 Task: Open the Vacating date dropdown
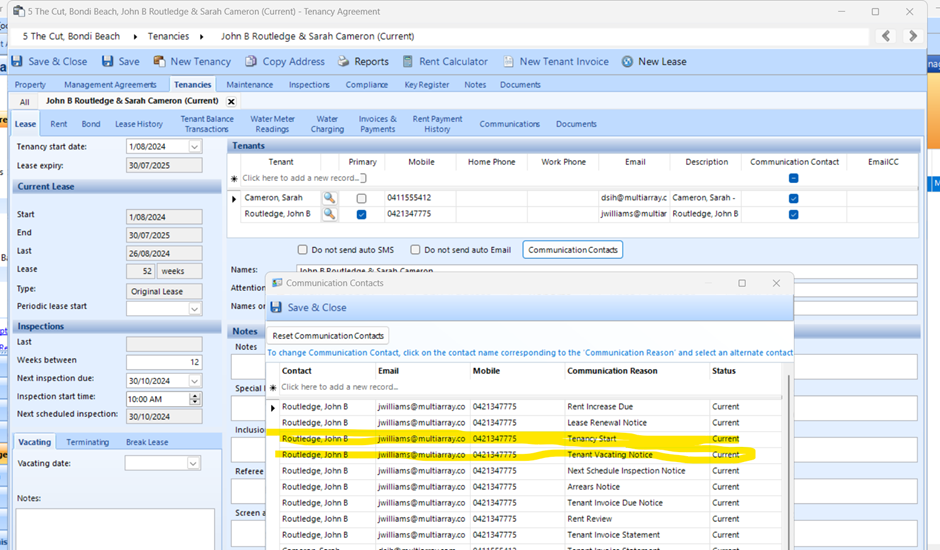194,464
